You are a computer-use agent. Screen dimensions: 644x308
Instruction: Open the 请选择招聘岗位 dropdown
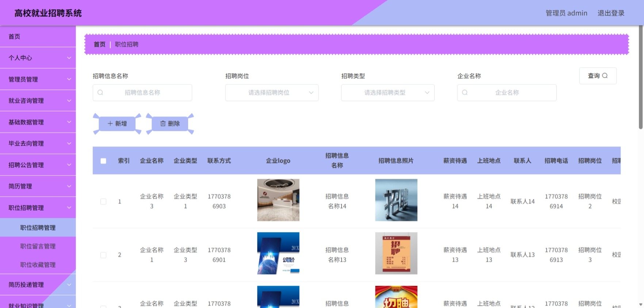coord(272,93)
